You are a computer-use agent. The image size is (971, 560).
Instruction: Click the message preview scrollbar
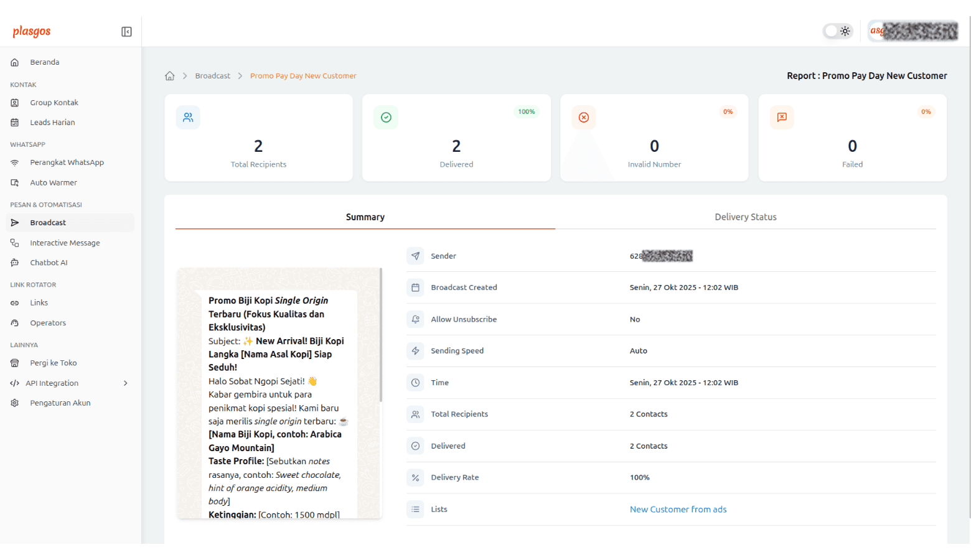(380, 336)
